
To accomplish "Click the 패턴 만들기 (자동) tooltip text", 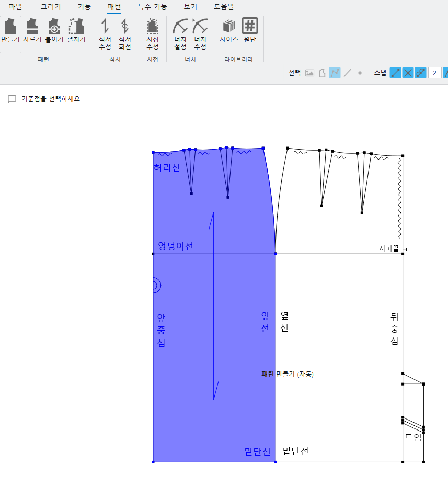I will tap(288, 374).
